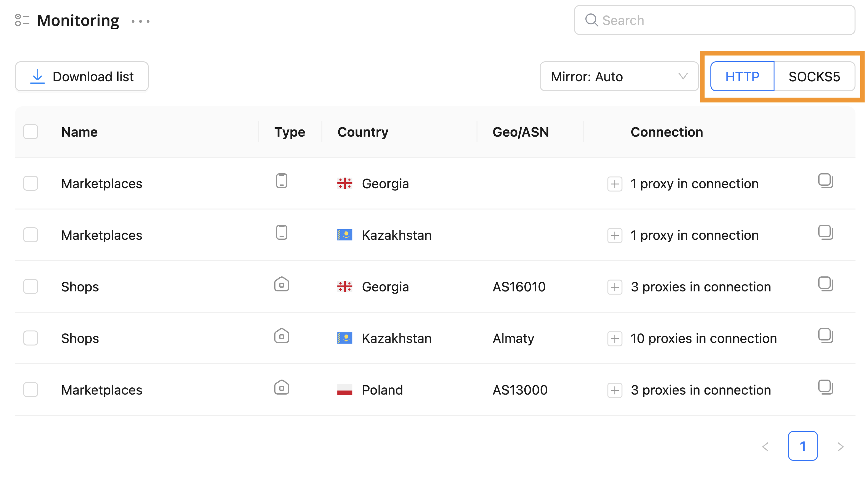
Task: Copy connection for Kazakhstan Shops row
Action: point(825,335)
